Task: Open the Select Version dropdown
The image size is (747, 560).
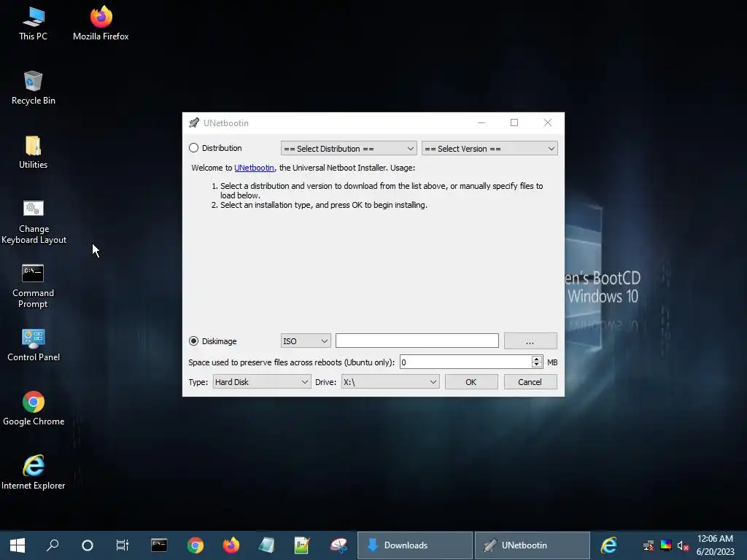Action: [x=489, y=149]
